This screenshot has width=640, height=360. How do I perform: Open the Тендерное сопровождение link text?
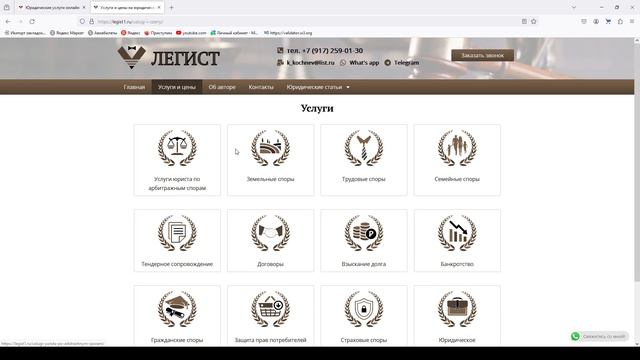pos(177,264)
